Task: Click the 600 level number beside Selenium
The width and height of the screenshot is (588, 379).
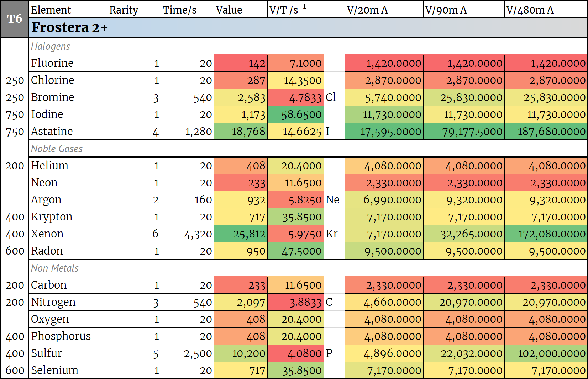Action: 15,370
